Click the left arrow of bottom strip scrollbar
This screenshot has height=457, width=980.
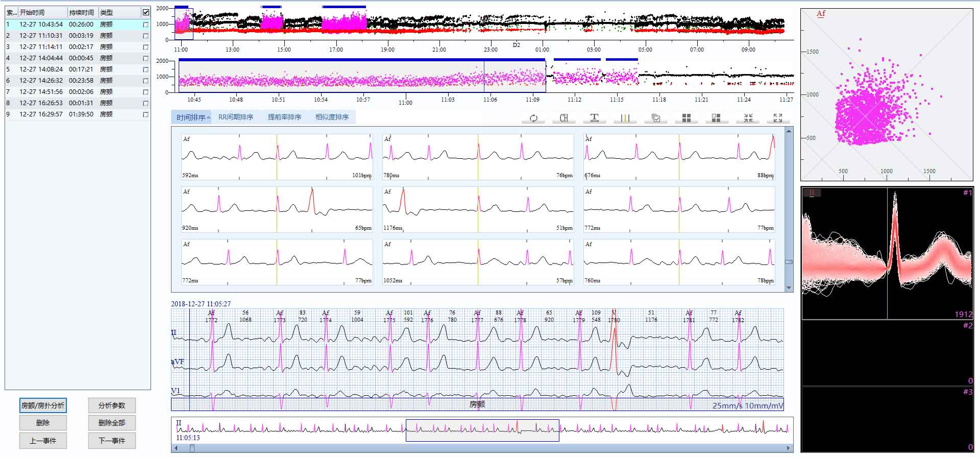tap(176, 448)
